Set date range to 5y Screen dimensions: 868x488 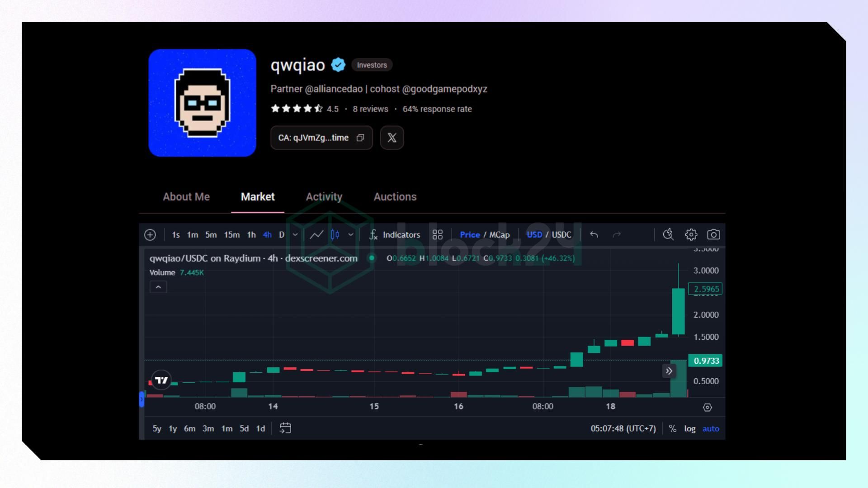[x=156, y=428]
